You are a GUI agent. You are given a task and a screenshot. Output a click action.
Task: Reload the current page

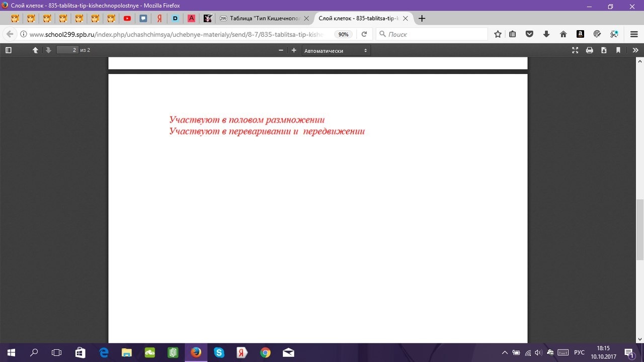tap(364, 34)
